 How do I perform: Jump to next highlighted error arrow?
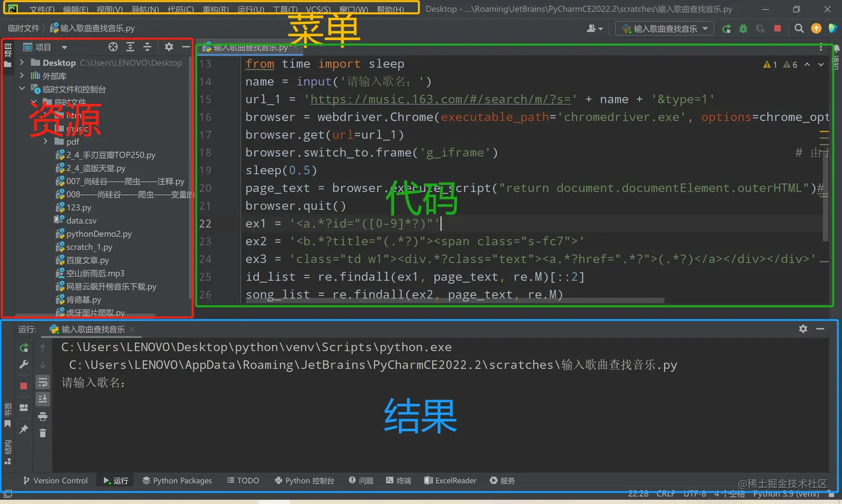821,65
